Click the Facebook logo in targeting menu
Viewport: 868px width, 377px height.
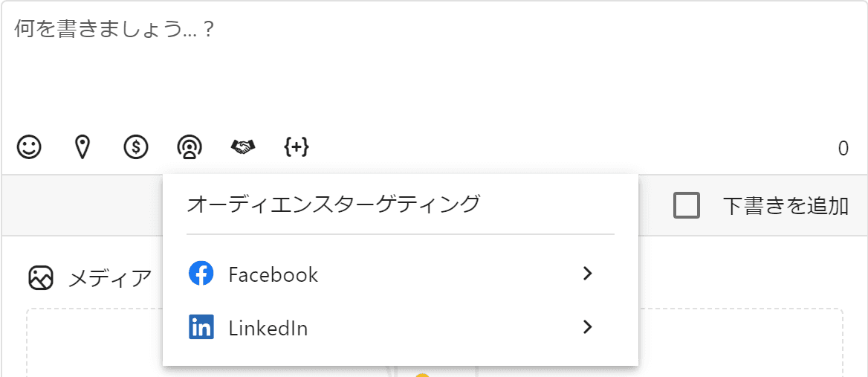(201, 274)
